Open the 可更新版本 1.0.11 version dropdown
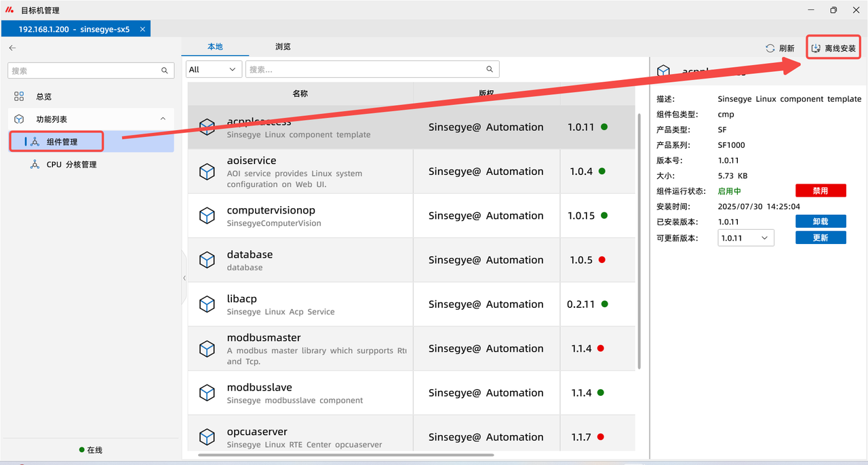 point(746,238)
